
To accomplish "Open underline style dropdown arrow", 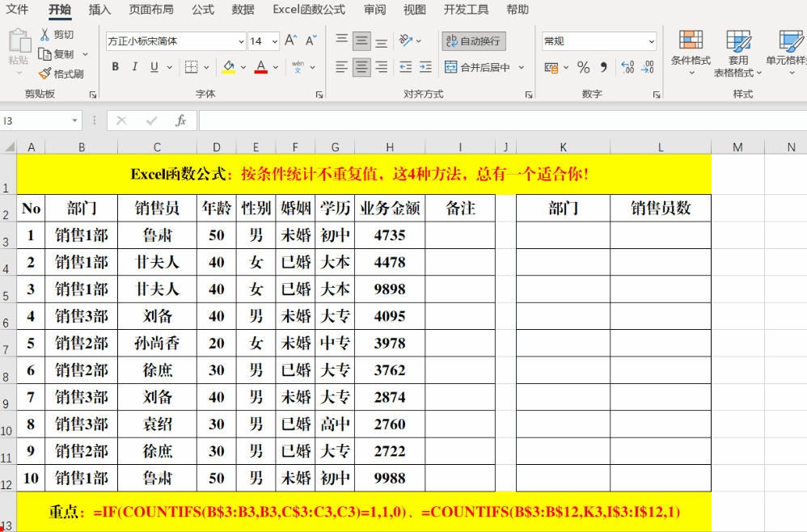I will (x=169, y=67).
